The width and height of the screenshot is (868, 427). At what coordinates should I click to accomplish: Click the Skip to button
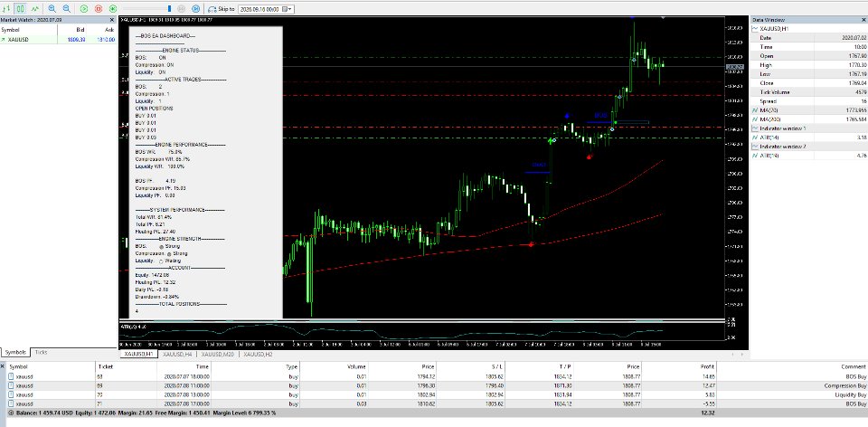[x=222, y=9]
